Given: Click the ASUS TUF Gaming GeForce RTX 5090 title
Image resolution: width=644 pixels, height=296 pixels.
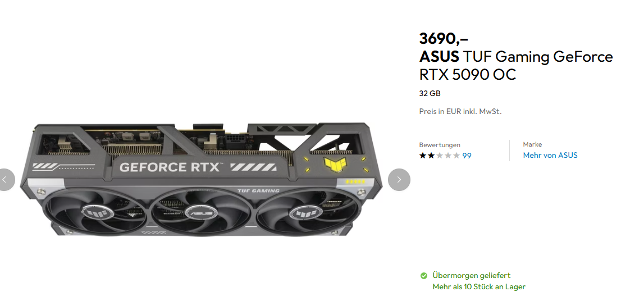Looking at the screenshot, I should click(x=516, y=65).
